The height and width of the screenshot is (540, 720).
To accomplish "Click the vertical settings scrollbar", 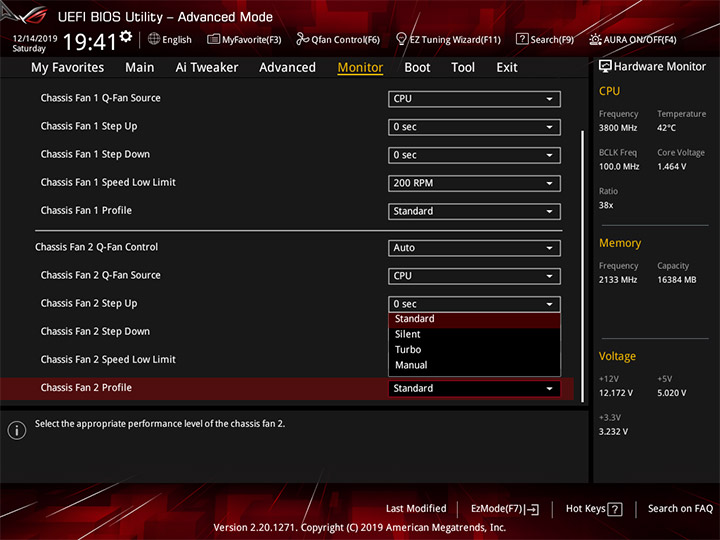I will pyautogui.click(x=583, y=266).
